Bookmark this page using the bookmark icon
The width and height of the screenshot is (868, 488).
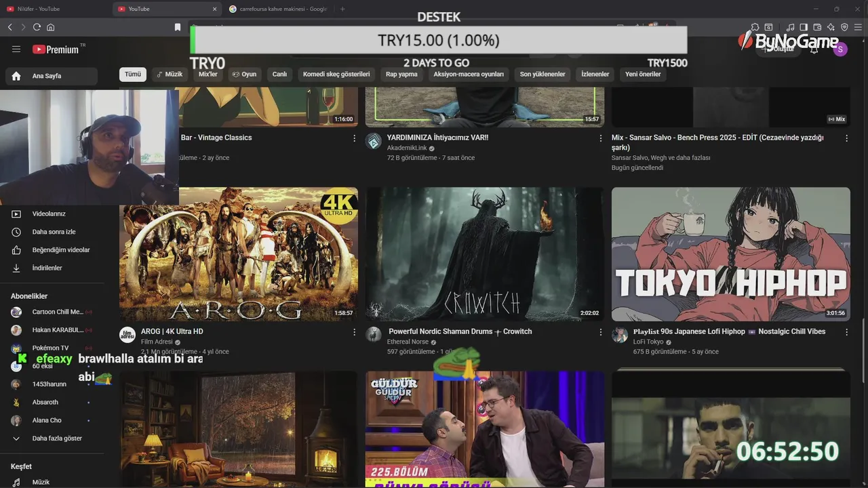(x=178, y=27)
